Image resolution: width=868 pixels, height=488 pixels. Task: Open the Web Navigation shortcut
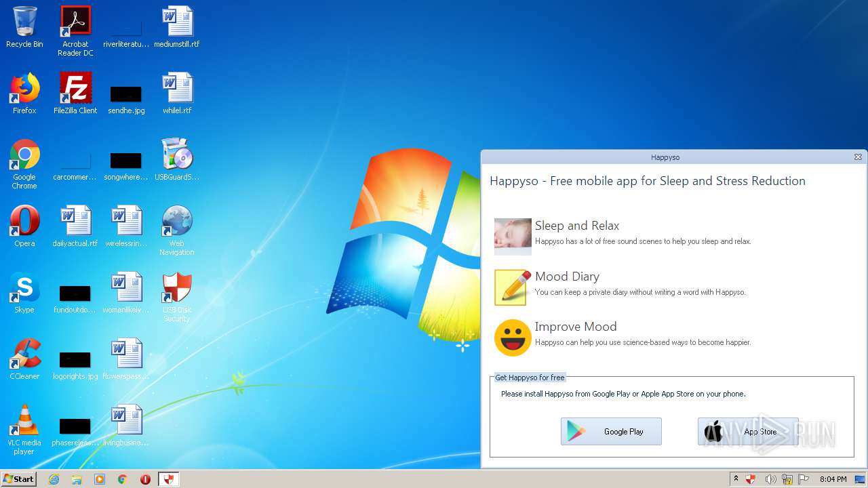(x=177, y=230)
